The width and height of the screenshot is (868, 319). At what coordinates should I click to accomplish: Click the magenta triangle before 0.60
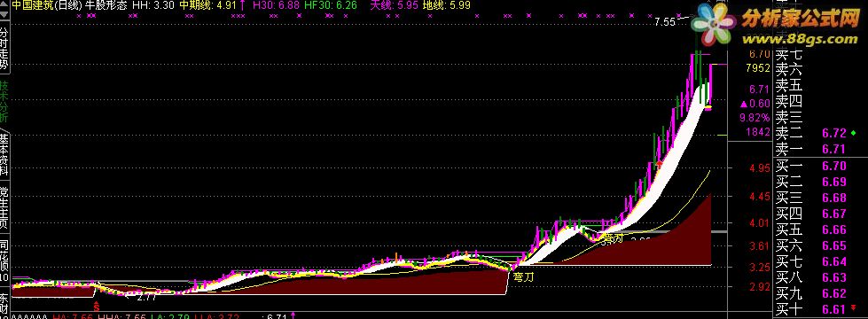pyautogui.click(x=745, y=104)
